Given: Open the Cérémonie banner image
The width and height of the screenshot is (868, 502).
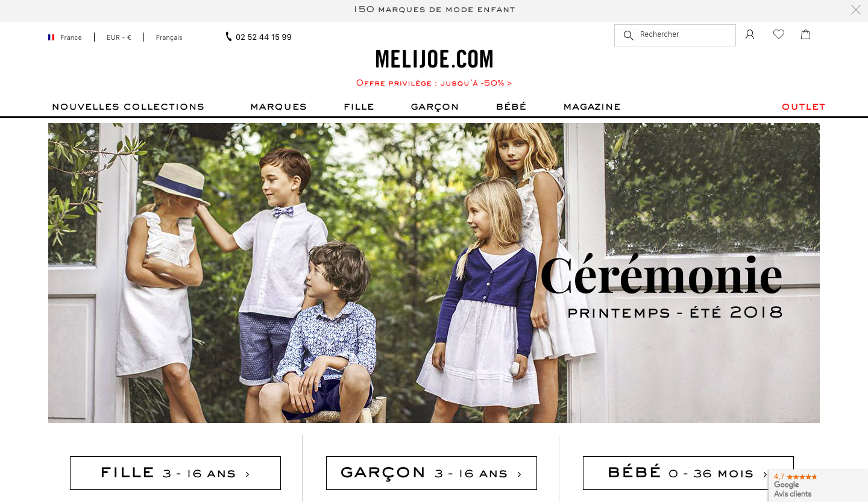Looking at the screenshot, I should pyautogui.click(x=434, y=273).
